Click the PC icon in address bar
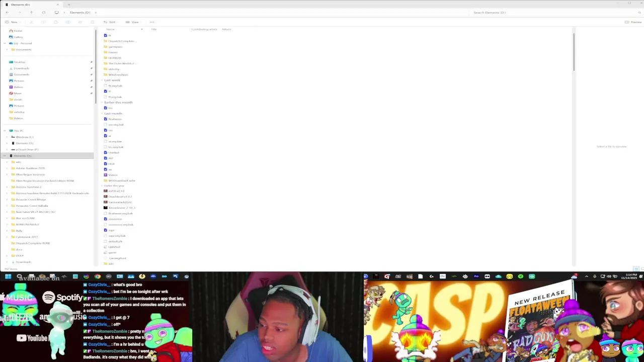Screen dimensions: 644x362 (x=56, y=13)
